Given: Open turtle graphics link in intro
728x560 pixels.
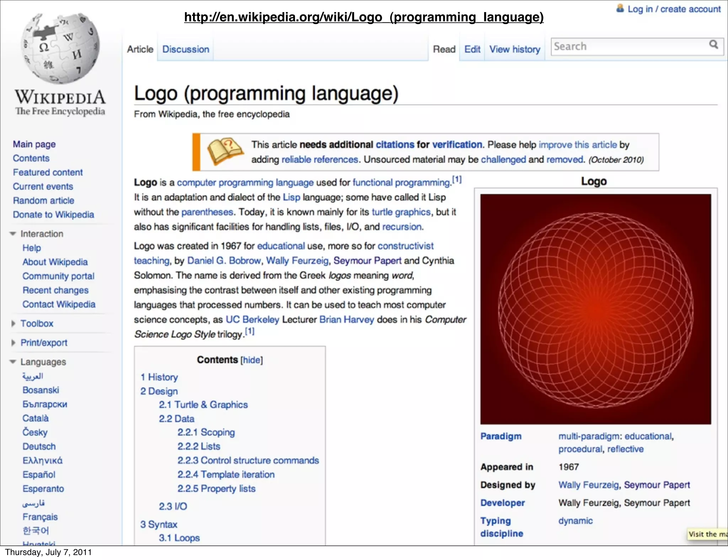Looking at the screenshot, I should coord(401,212).
